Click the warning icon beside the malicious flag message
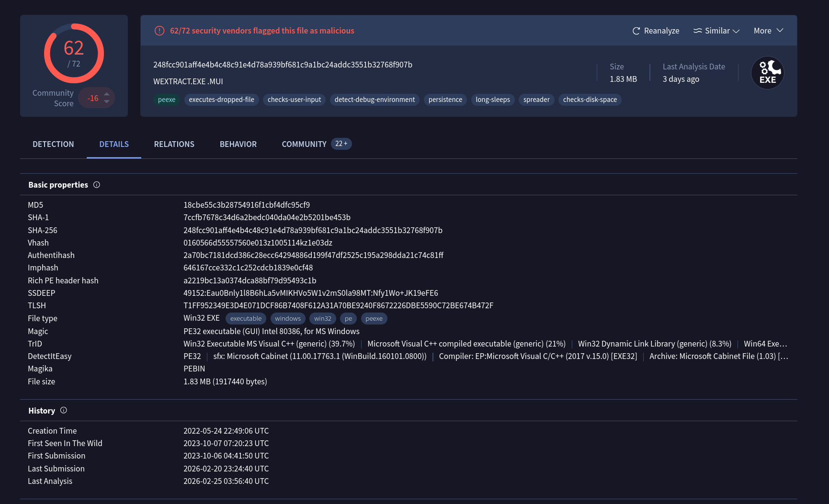Viewport: 829px width, 504px height. [159, 30]
